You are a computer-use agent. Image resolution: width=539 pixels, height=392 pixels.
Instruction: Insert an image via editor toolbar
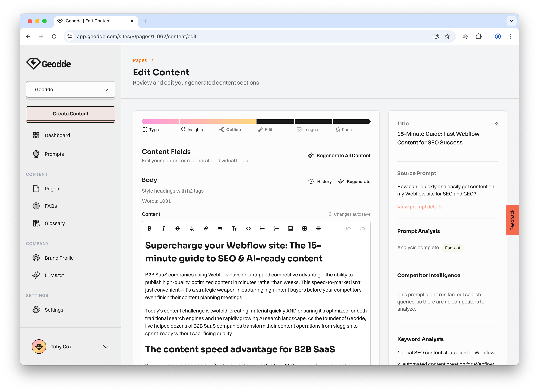click(290, 228)
